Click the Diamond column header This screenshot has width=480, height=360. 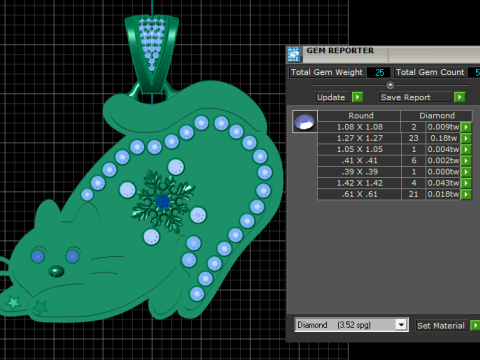tap(437, 116)
